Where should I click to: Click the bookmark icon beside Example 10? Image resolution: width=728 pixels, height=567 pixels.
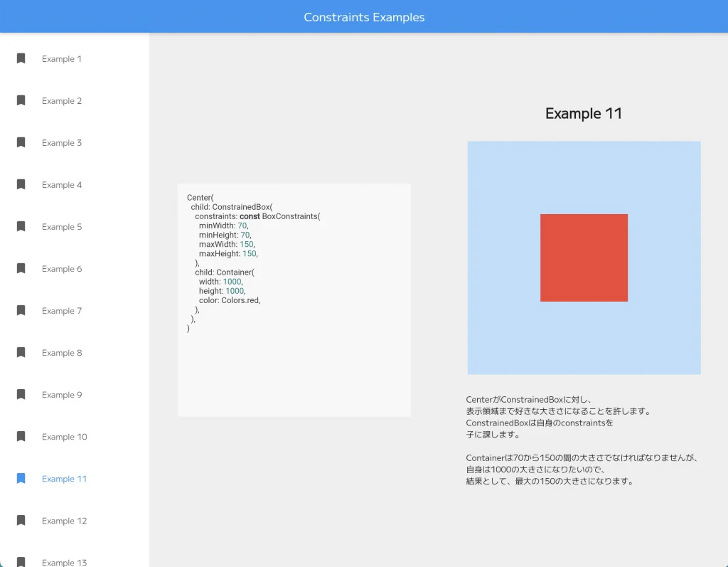point(21,436)
